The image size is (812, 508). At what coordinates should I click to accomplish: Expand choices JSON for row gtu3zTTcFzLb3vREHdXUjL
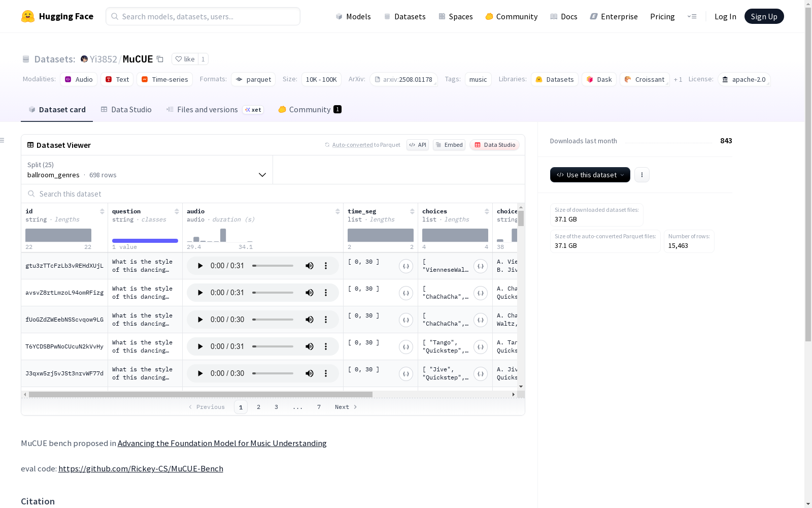coord(481,266)
